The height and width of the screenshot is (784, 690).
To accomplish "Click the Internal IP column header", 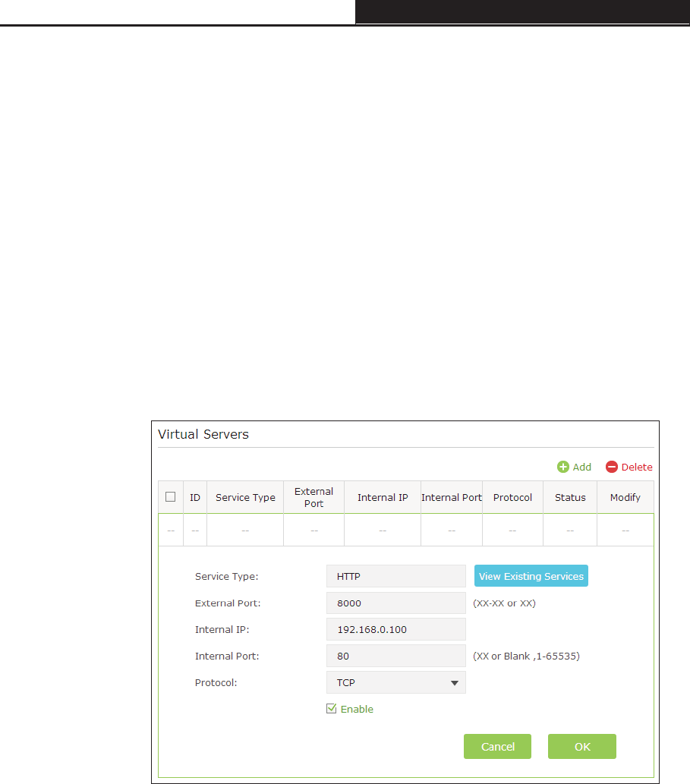I will [383, 498].
